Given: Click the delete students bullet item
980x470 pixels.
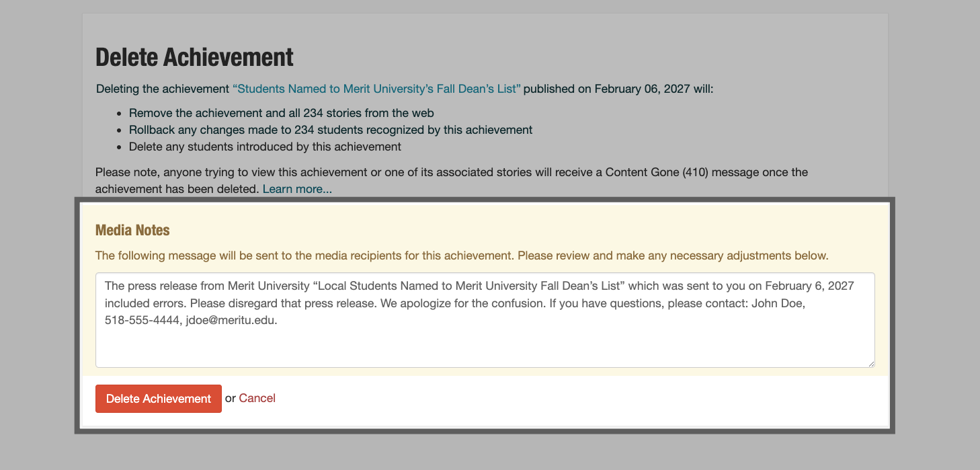Looking at the screenshot, I should [x=263, y=146].
